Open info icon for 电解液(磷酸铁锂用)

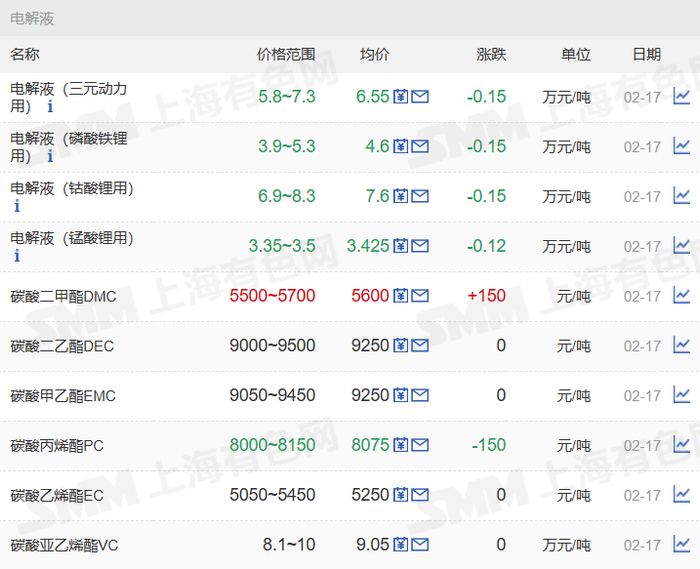tap(50, 156)
